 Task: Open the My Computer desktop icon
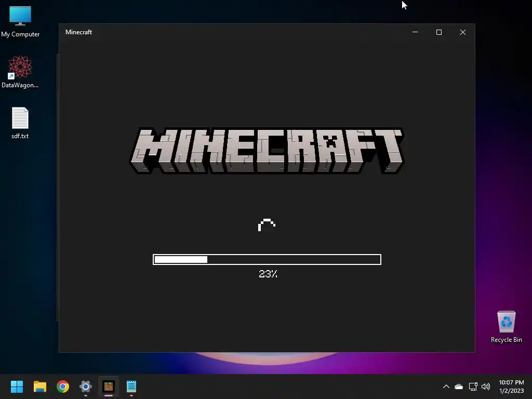click(20, 22)
